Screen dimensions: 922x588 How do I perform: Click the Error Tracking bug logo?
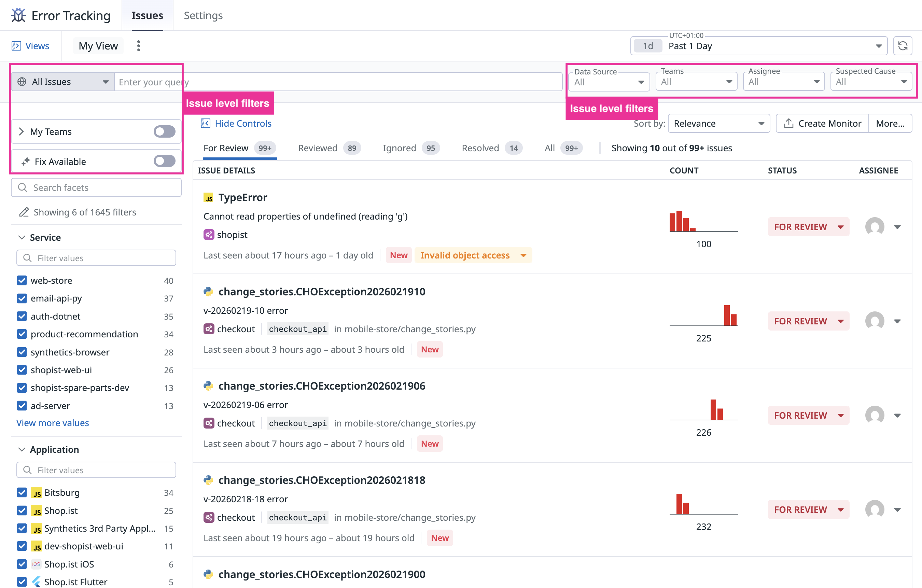[x=18, y=15]
